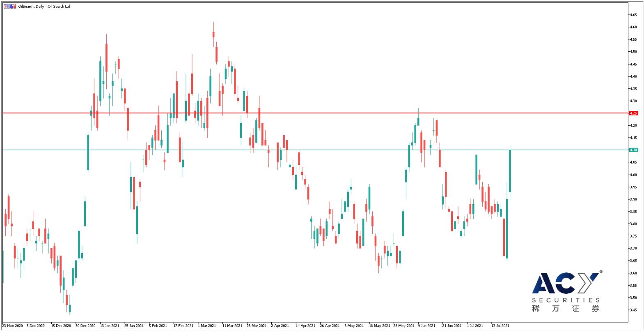Click the '28 May 2021' date label
Screen dimensions: 644x332
404,326
